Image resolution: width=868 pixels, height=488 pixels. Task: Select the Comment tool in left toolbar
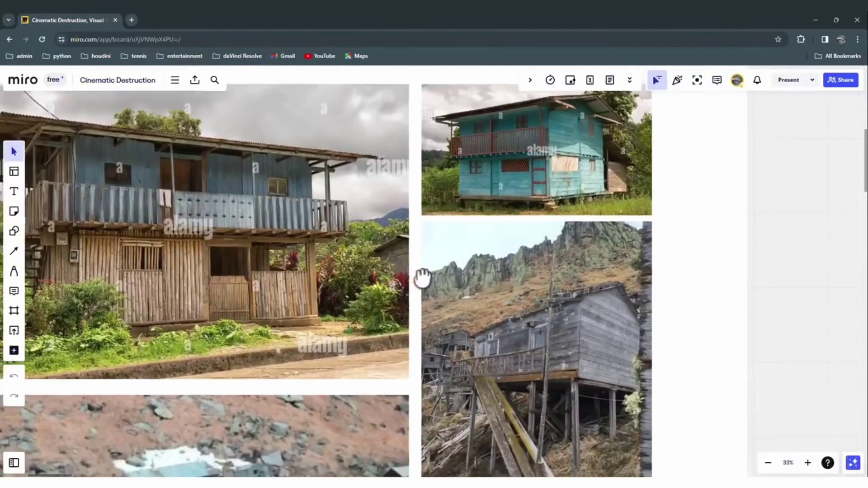click(x=14, y=291)
